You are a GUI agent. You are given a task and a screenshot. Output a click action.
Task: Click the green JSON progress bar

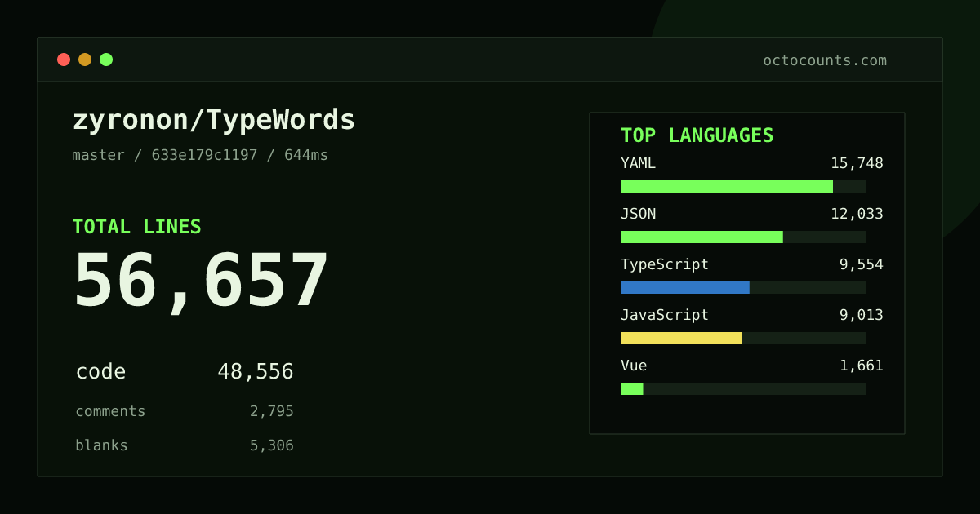pyautogui.click(x=702, y=237)
